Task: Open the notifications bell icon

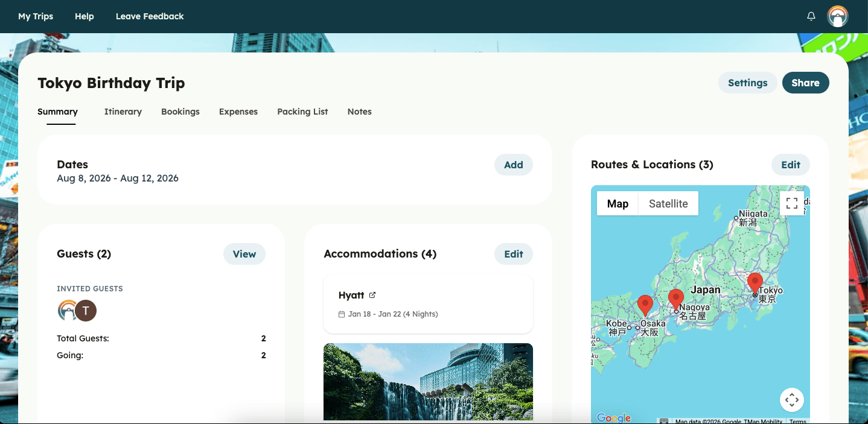Action: (x=811, y=16)
